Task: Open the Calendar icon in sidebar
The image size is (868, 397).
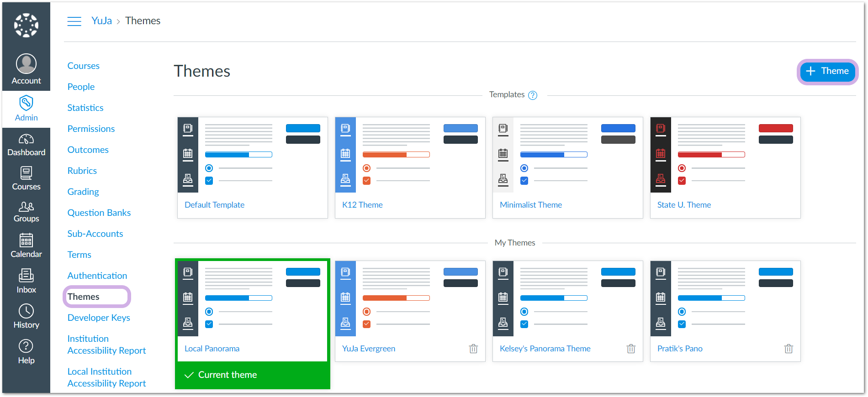Action: coord(26,240)
